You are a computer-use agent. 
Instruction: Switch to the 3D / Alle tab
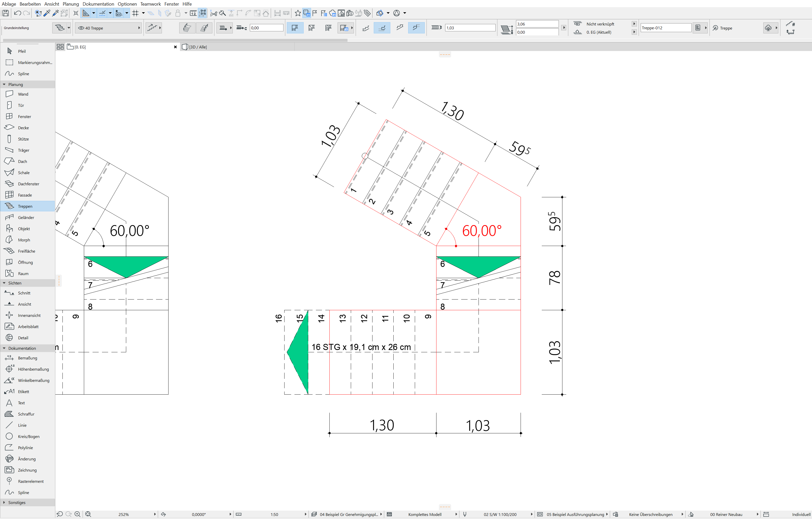pyautogui.click(x=198, y=47)
